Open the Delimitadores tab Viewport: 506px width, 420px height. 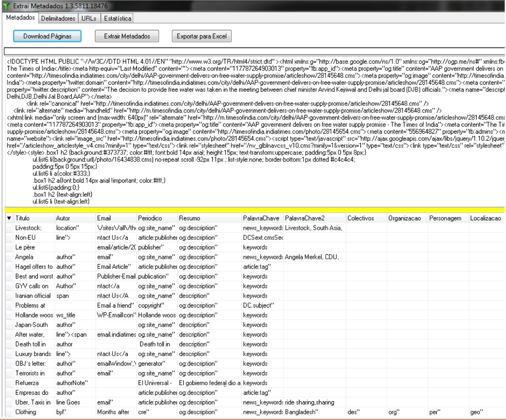point(58,18)
